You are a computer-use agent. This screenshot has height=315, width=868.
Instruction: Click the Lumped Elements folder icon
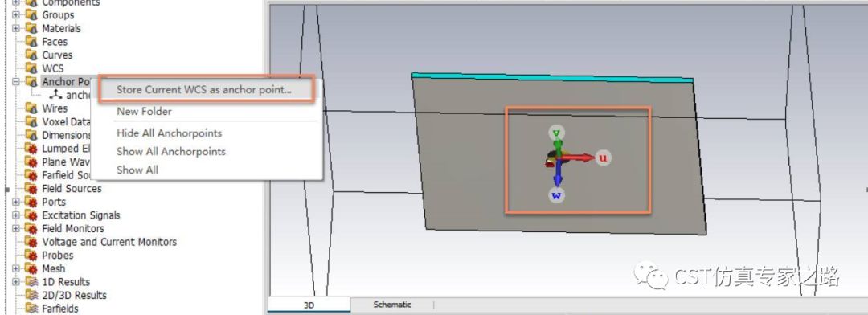coord(31,149)
